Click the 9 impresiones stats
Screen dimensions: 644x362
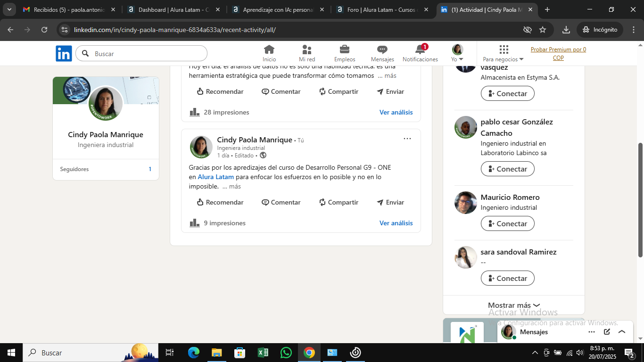pos(218,223)
